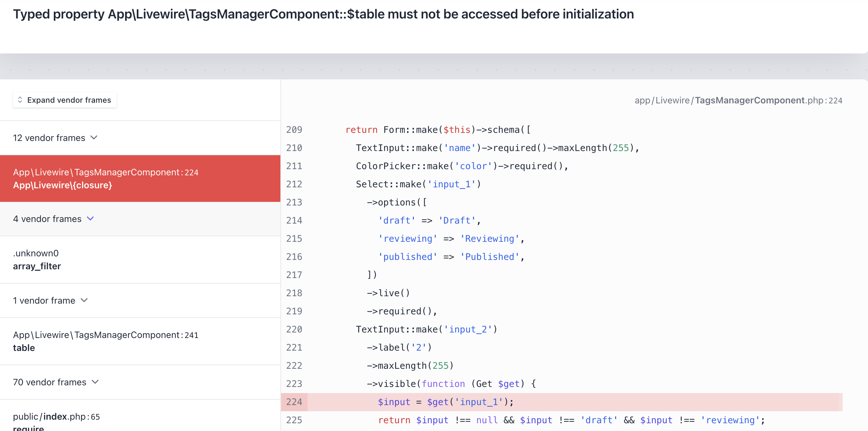Viewport: 868px width, 431px height.
Task: Click the return $input !== null line 225
Action: pos(571,420)
